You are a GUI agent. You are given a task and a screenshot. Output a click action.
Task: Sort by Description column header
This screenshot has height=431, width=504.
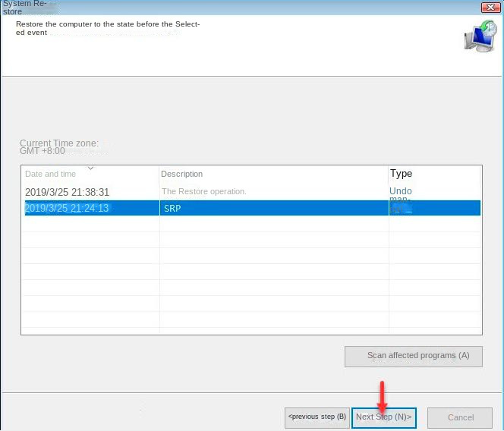point(182,174)
